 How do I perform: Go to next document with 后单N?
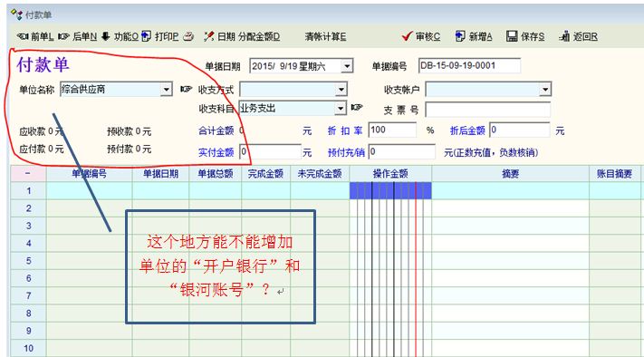tap(63, 36)
